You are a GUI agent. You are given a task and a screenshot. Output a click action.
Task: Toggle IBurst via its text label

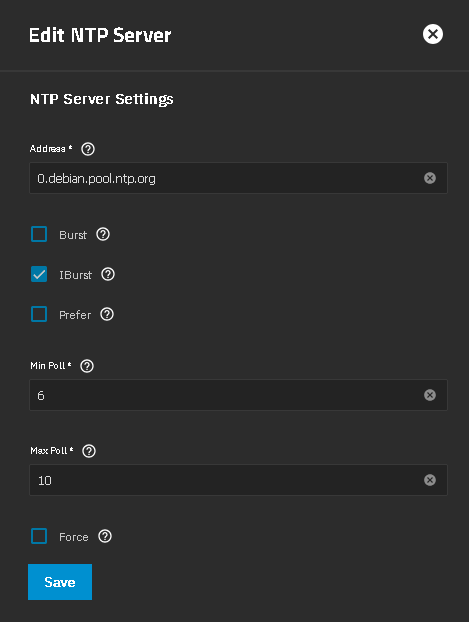pos(75,275)
